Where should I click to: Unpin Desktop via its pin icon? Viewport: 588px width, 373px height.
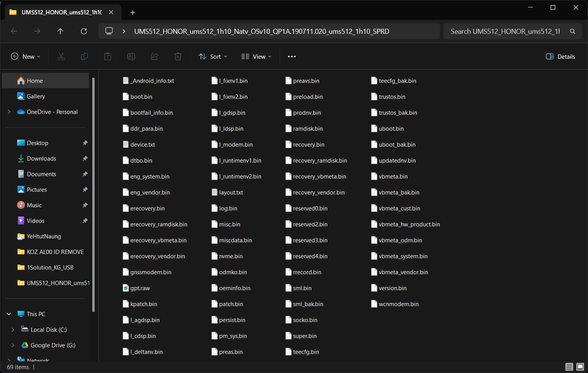pos(85,143)
